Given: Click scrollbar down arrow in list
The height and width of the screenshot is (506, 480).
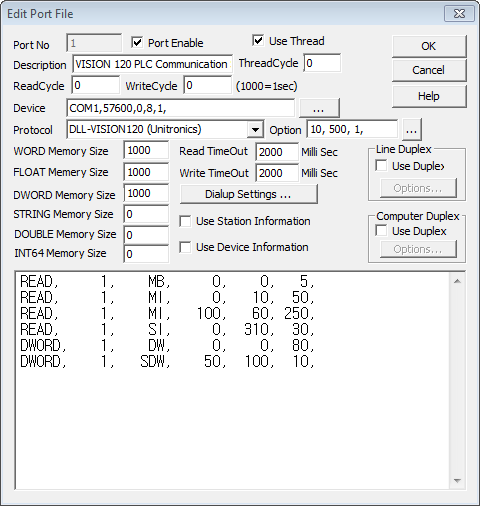Looking at the screenshot, I should [x=457, y=480].
